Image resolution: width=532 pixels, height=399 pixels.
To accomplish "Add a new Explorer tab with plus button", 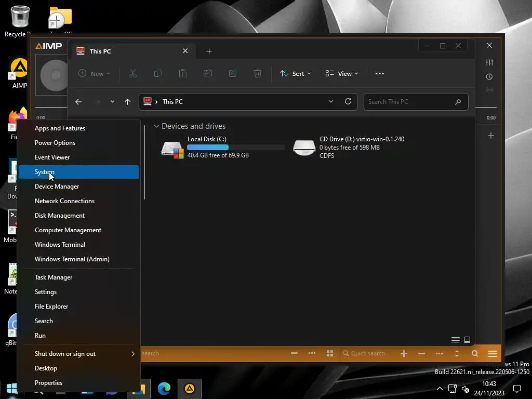I will [x=209, y=51].
